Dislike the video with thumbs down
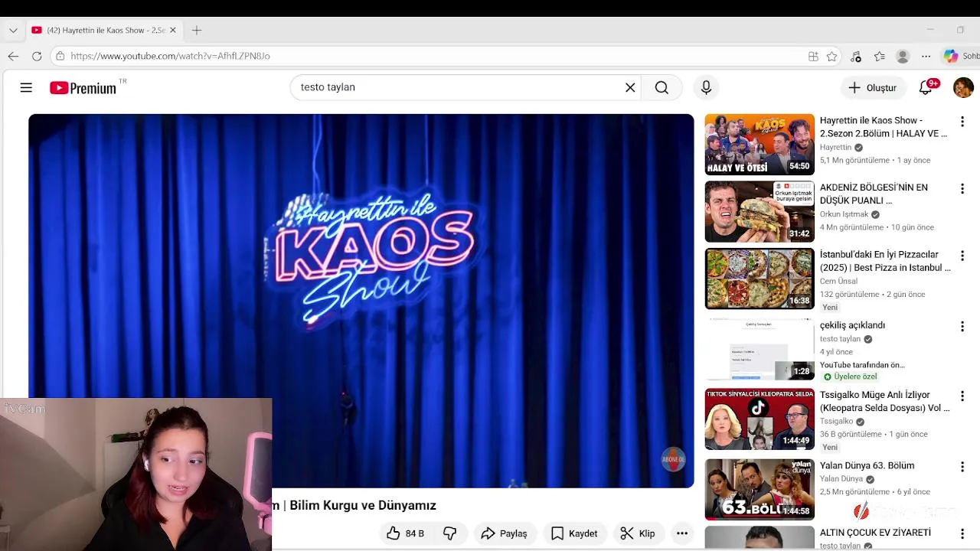This screenshot has height=551, width=980. tap(450, 533)
